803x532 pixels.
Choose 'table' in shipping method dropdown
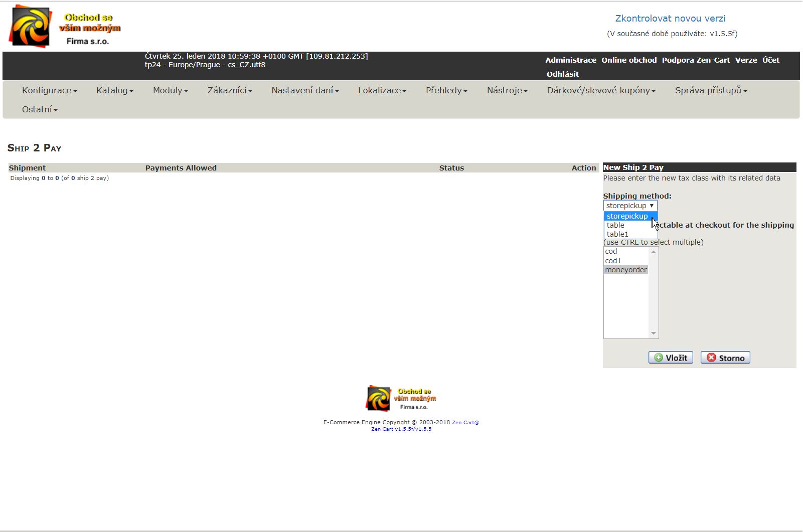pyautogui.click(x=615, y=225)
